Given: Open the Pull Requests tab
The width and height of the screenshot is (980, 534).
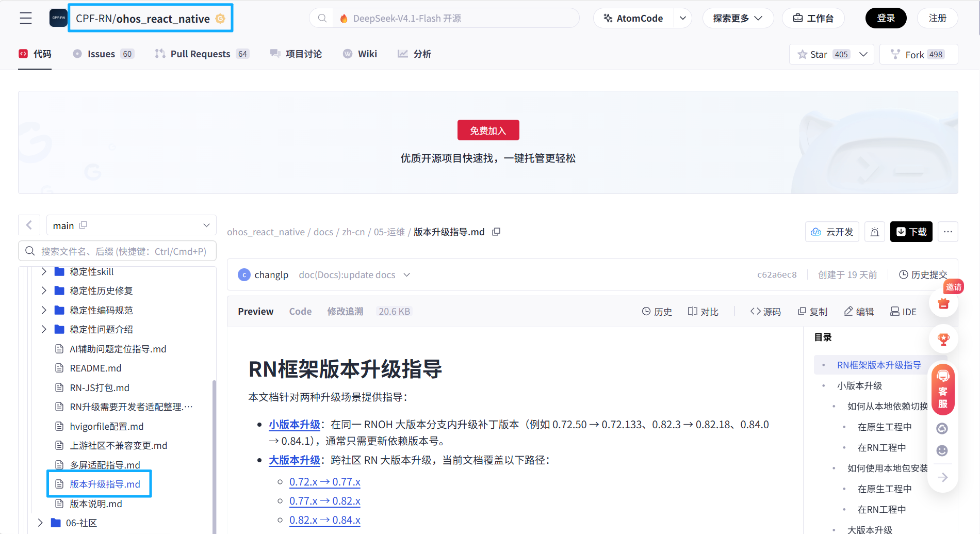Looking at the screenshot, I should point(202,54).
